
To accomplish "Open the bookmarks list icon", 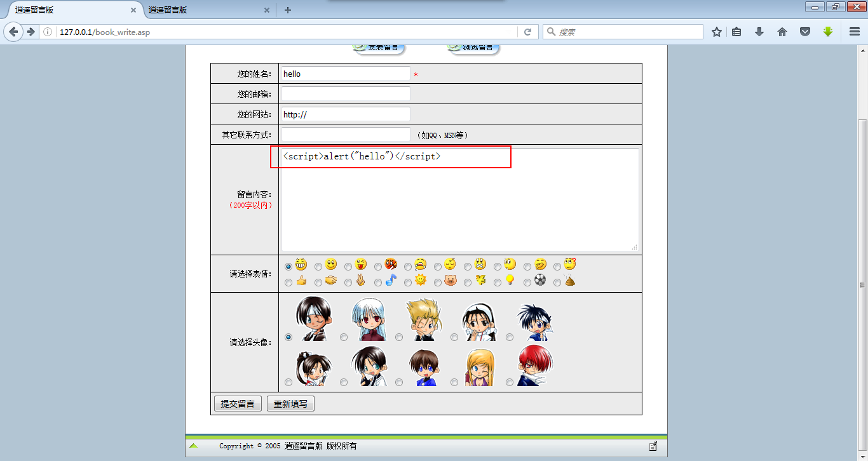I will [x=736, y=32].
